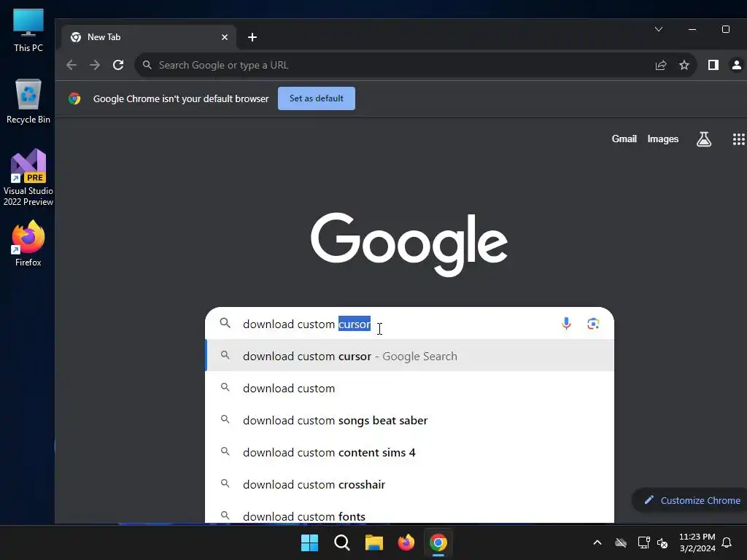Open the tab search chevron

(659, 29)
